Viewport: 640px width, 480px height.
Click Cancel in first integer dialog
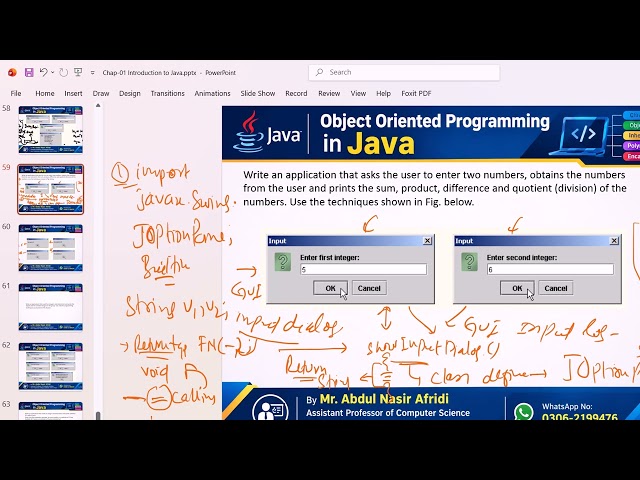point(369,288)
